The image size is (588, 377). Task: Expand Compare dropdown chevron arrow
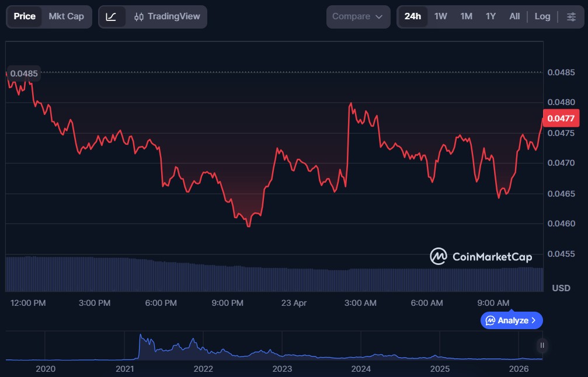(x=379, y=17)
